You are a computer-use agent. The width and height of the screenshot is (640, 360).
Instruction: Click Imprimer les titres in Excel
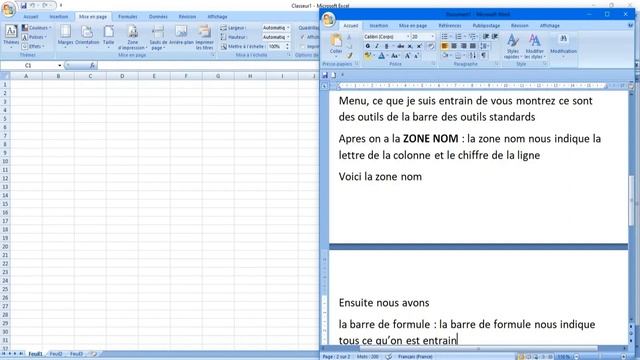[x=204, y=37]
